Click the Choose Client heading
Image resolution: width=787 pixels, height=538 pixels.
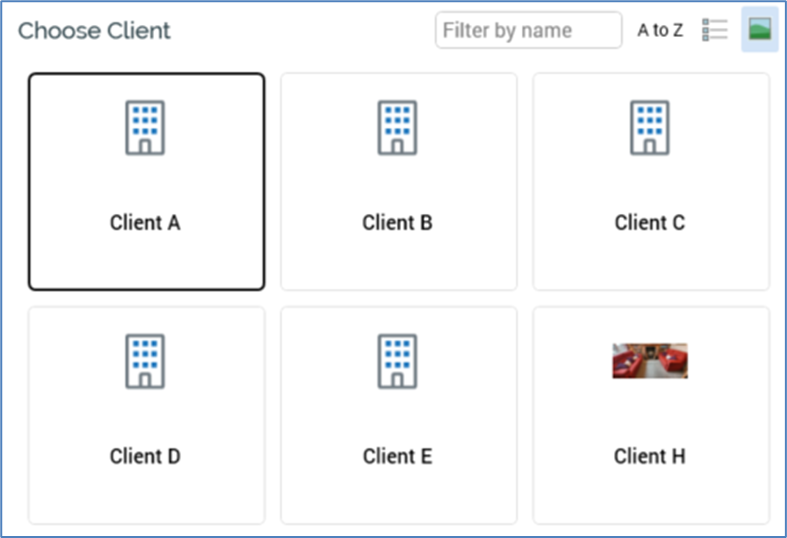[94, 30]
